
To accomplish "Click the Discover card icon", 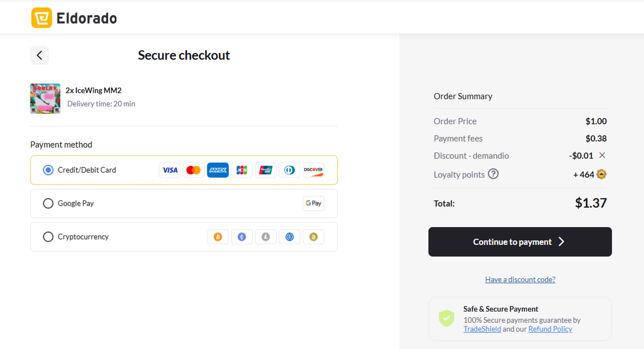I will coord(313,170).
